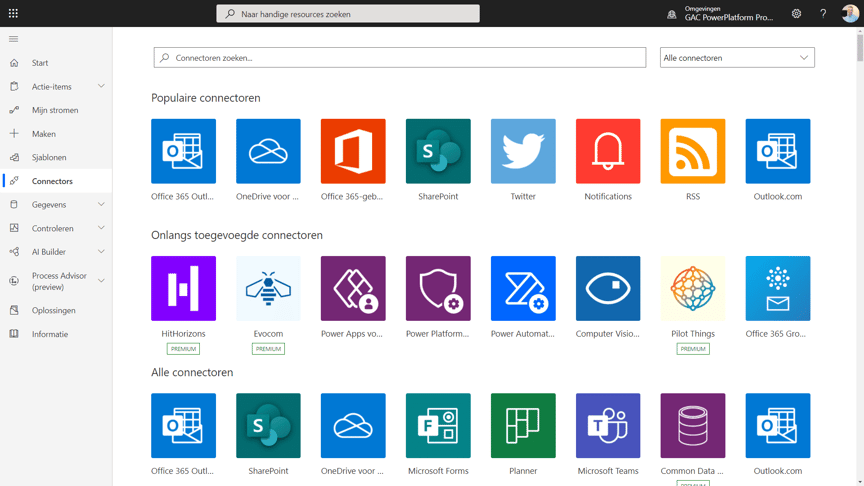
Task: Open the Office 365-geb... connector tile
Action: (x=353, y=151)
